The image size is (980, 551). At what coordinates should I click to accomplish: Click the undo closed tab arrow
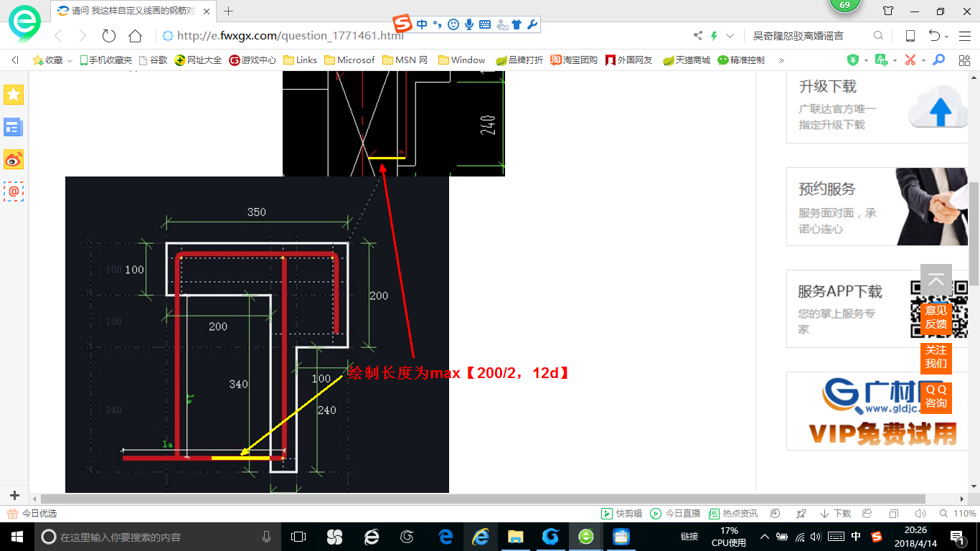coord(934,36)
